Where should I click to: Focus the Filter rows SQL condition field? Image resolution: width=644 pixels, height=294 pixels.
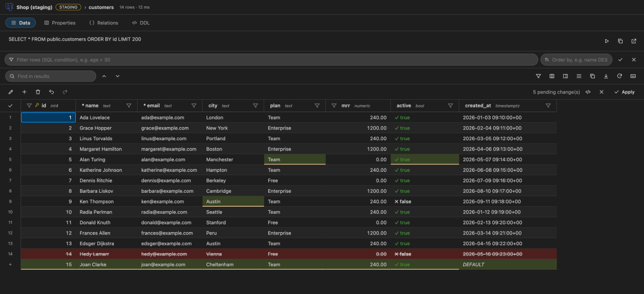pos(271,60)
